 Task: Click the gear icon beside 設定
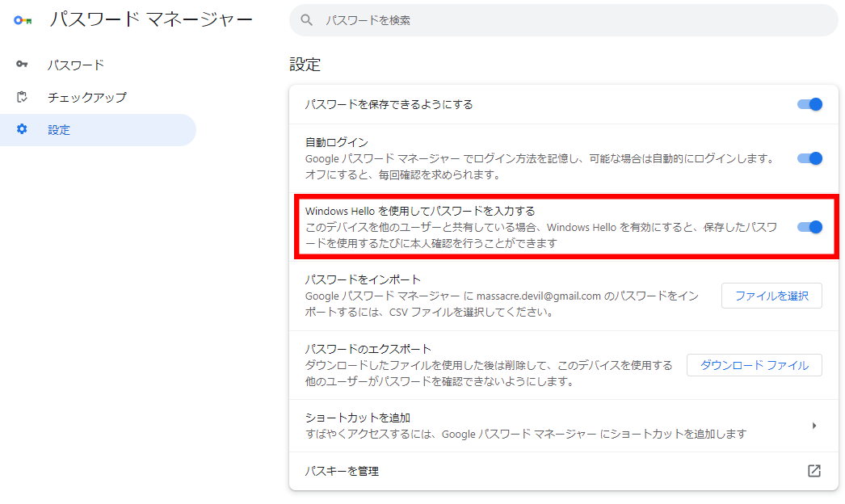pyautogui.click(x=22, y=129)
